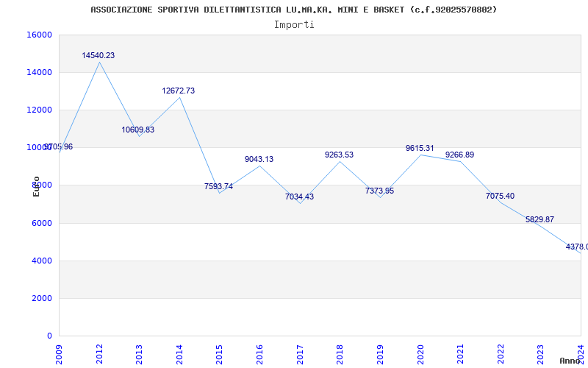Click the x-axis year 2018

point(340,354)
